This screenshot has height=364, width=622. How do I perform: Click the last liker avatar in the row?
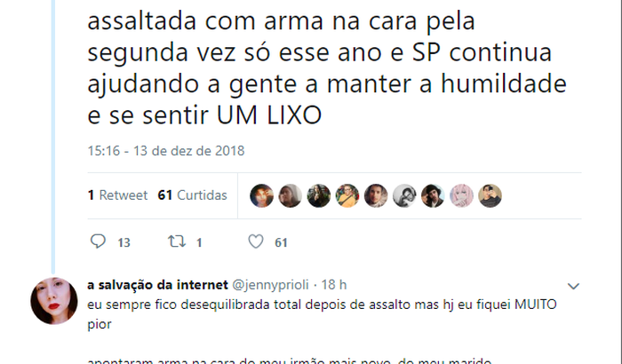pos(490,195)
